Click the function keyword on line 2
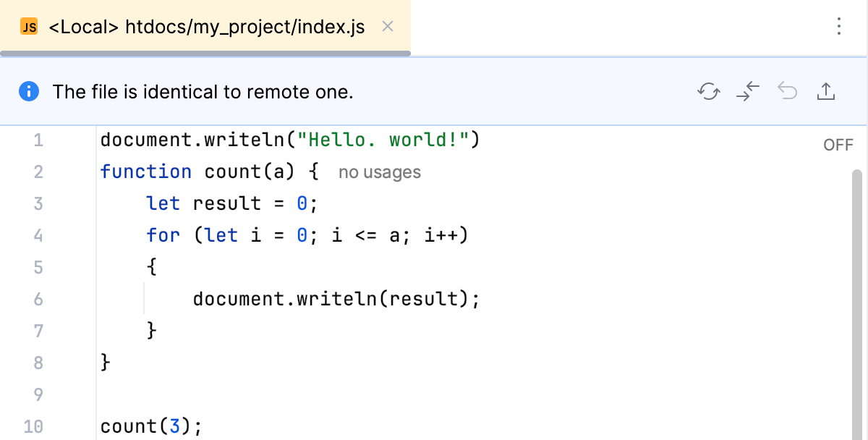The image size is (868, 440). point(146,172)
